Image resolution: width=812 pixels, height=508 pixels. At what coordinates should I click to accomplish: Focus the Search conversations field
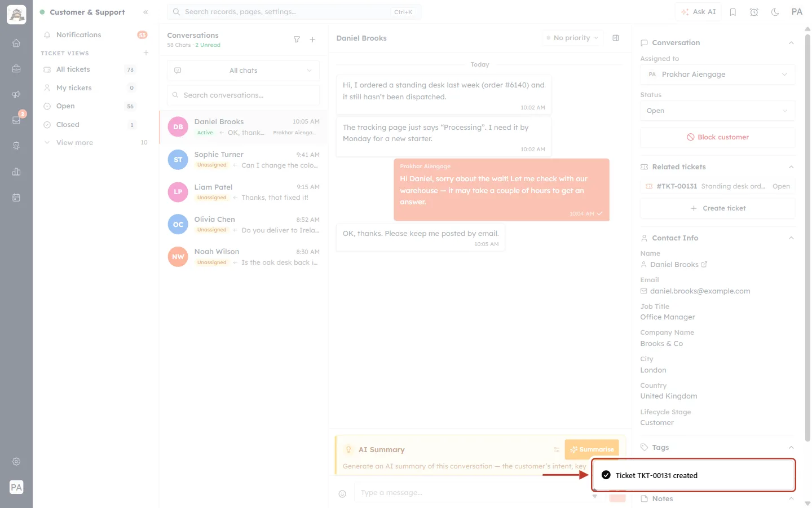click(243, 95)
